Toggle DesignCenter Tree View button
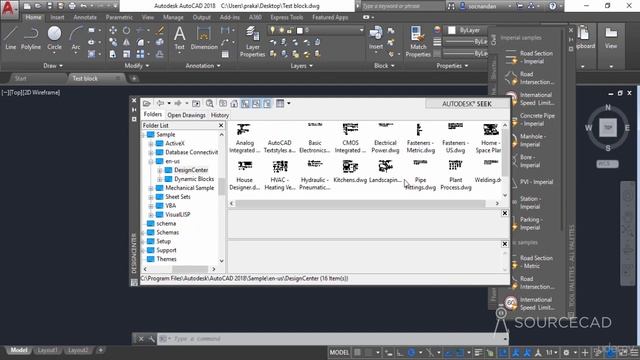The image size is (640, 360). 245,104
